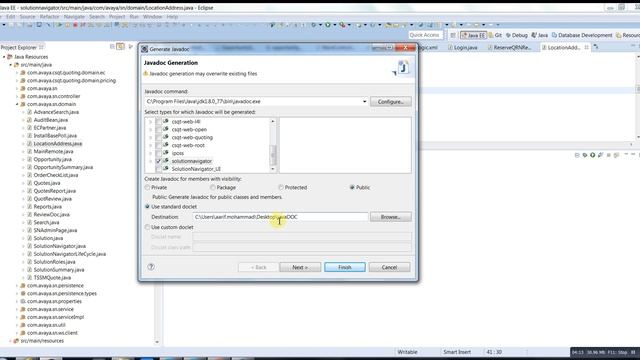Select the Private visibility radio button
Screen dimensions: 640x360
147,187
